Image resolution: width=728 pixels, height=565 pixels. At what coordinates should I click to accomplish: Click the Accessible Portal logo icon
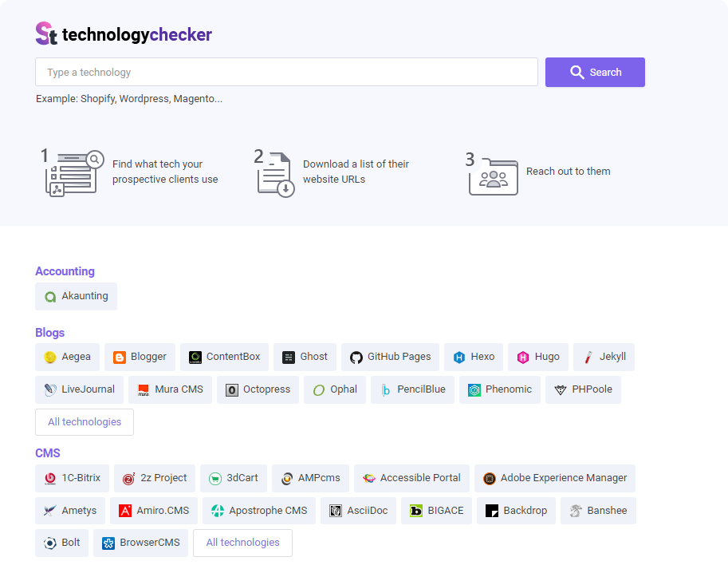point(369,479)
